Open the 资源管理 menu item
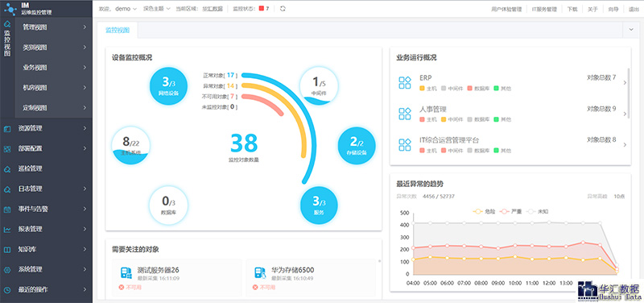Viewport: 644px width, 303px height. pyautogui.click(x=47, y=128)
